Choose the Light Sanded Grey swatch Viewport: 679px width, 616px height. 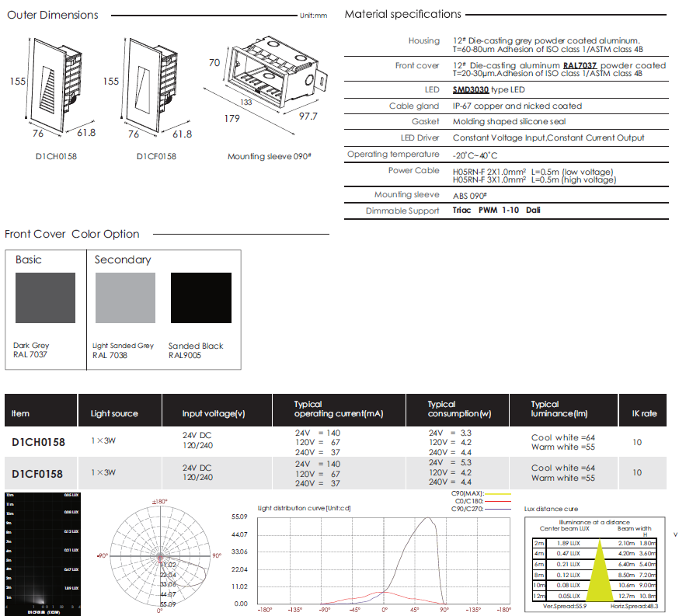point(124,298)
